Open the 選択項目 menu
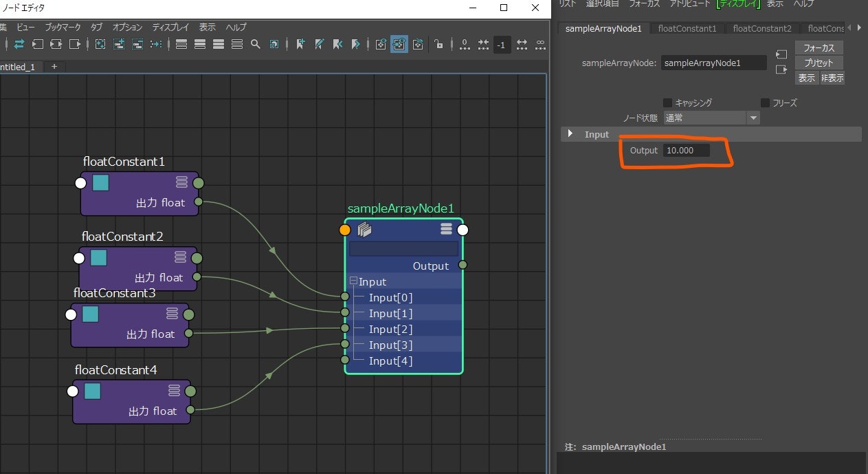 point(603,4)
